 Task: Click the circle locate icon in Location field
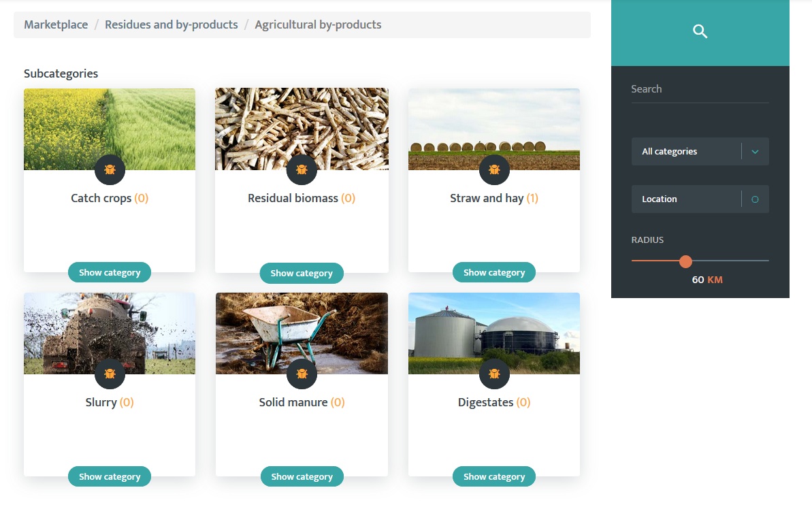pos(755,199)
